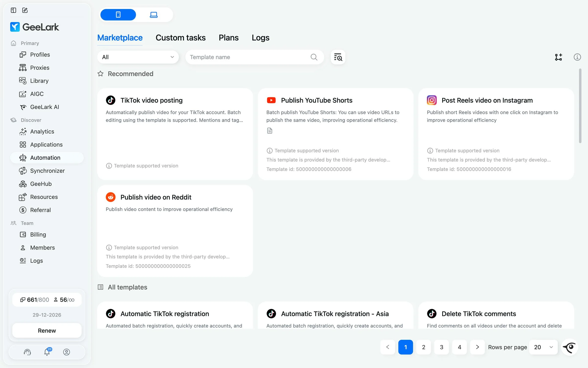Open the Marketplace tab
Image resolution: width=588 pixels, height=368 pixels.
tap(120, 38)
